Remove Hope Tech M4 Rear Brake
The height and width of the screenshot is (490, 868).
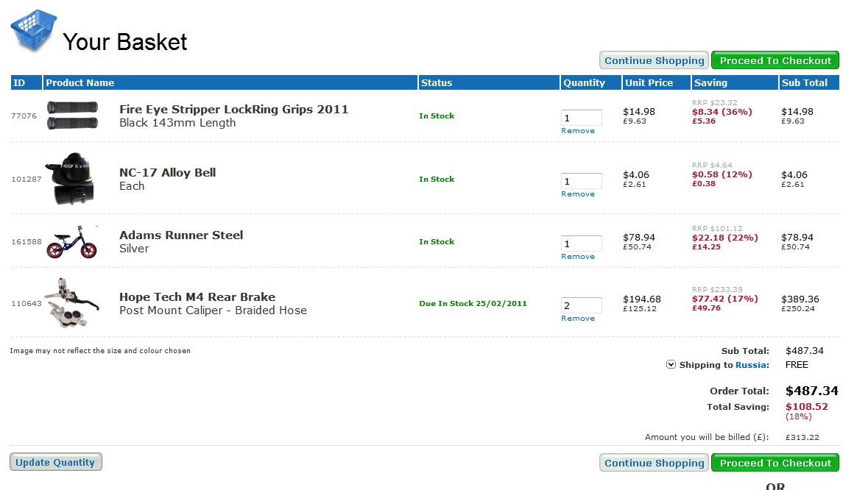pos(578,319)
